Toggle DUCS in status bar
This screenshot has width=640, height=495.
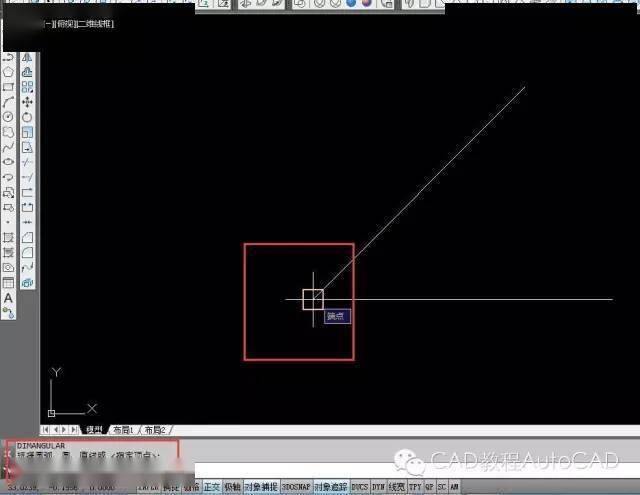point(360,487)
